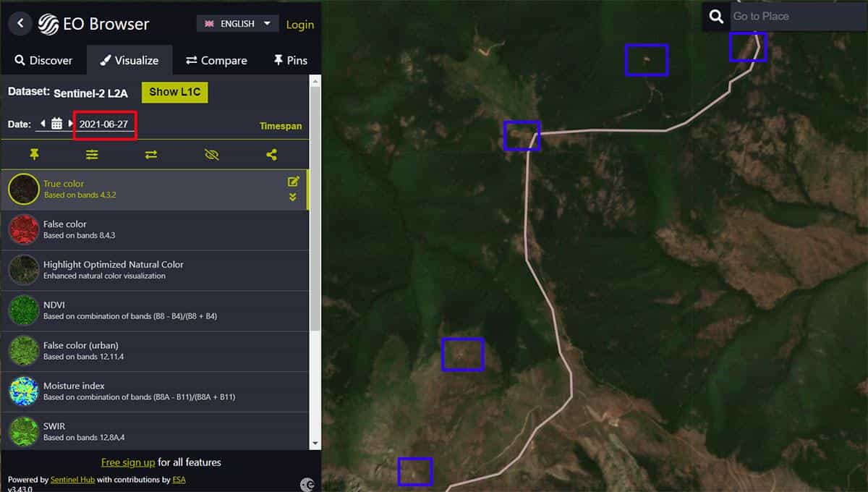Collapse the side panel with back arrow
The height and width of the screenshot is (492, 868).
click(20, 23)
